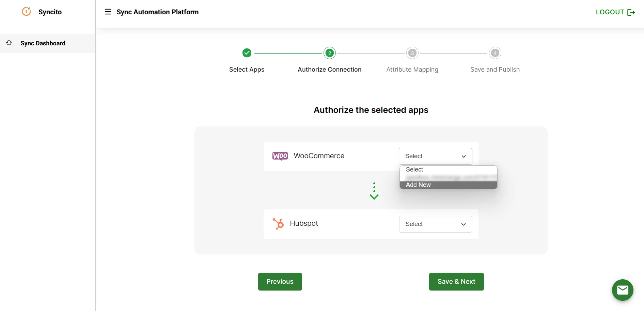Click the Syncito logo icon
Screen dimensions: 644x311
26,11
